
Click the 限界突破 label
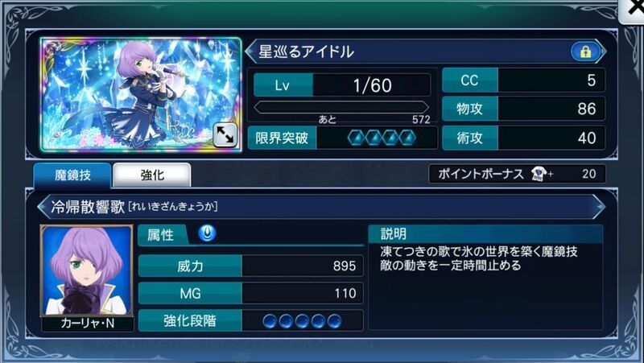pyautogui.click(x=282, y=138)
